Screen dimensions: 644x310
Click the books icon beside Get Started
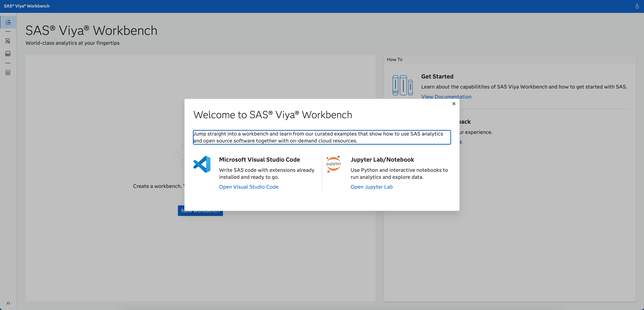click(402, 85)
